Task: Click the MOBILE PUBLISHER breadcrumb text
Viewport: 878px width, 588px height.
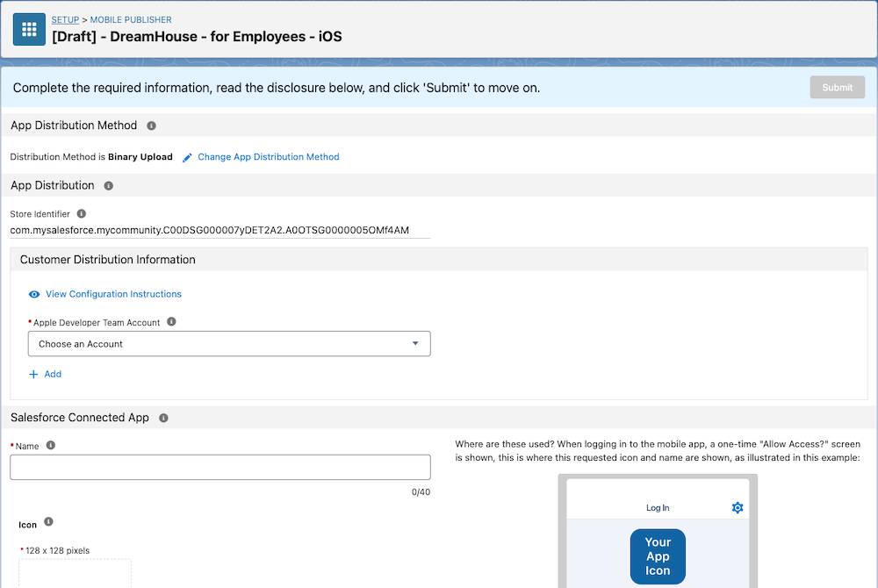Action: coord(131,19)
